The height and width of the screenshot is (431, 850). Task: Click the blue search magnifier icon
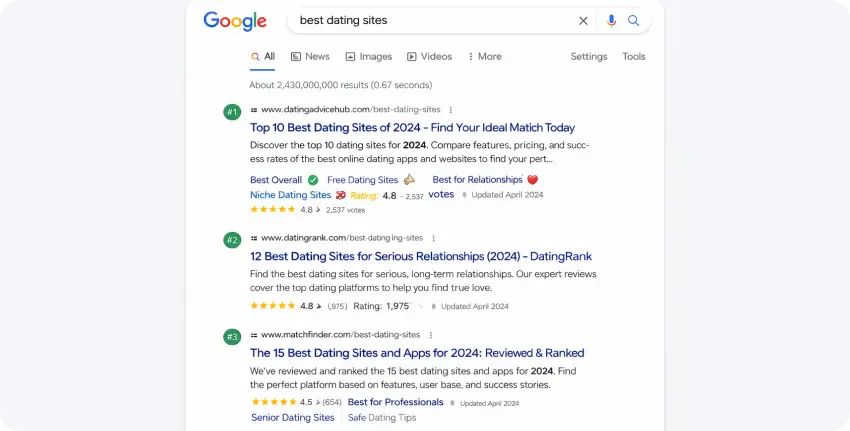tap(633, 21)
